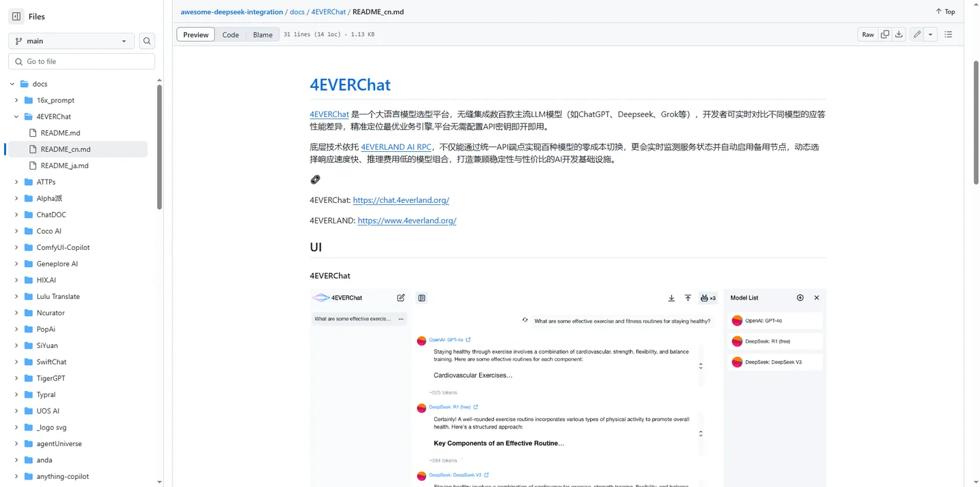Viewport: 980px width, 487px height.
Task: Expand the SiYuan folder chevron
Action: pyautogui.click(x=16, y=345)
